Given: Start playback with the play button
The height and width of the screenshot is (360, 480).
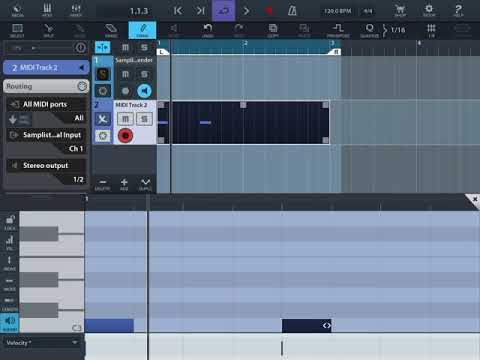Looking at the screenshot, I should [x=246, y=11].
